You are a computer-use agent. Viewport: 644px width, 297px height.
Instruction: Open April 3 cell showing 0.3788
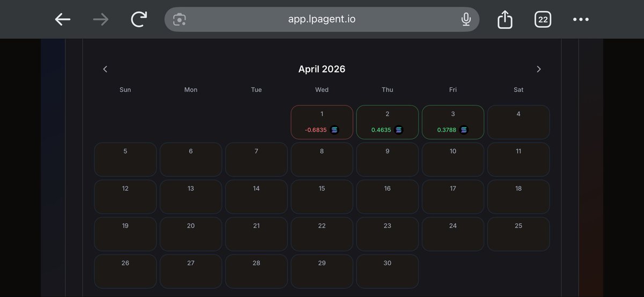453,122
